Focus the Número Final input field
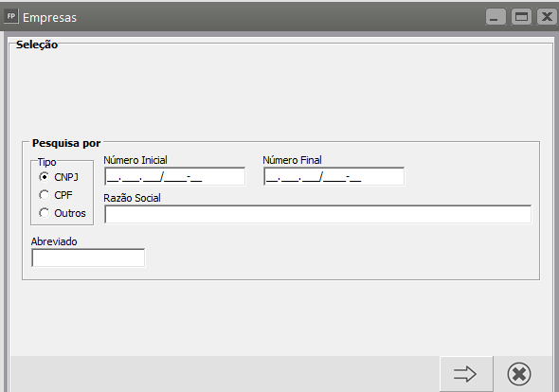 click(x=334, y=176)
